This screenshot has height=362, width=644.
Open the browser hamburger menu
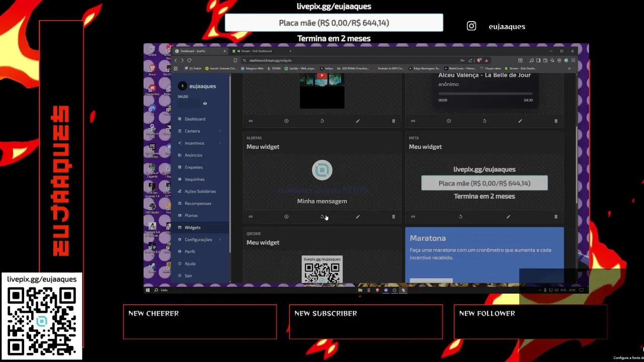tap(573, 60)
